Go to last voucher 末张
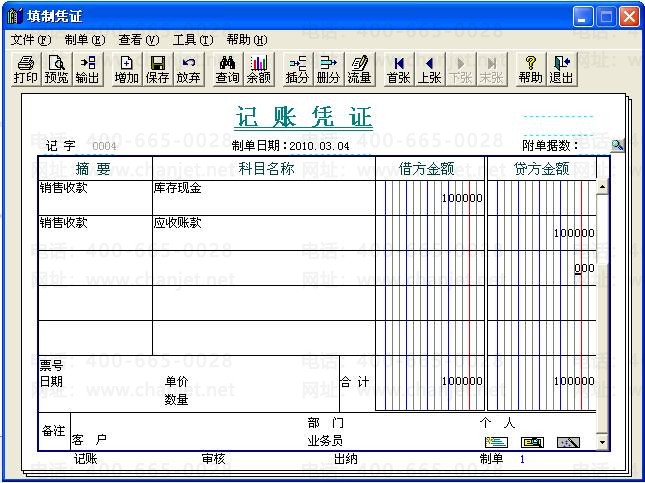Image resolution: width=645 pixels, height=483 pixels. coord(491,69)
